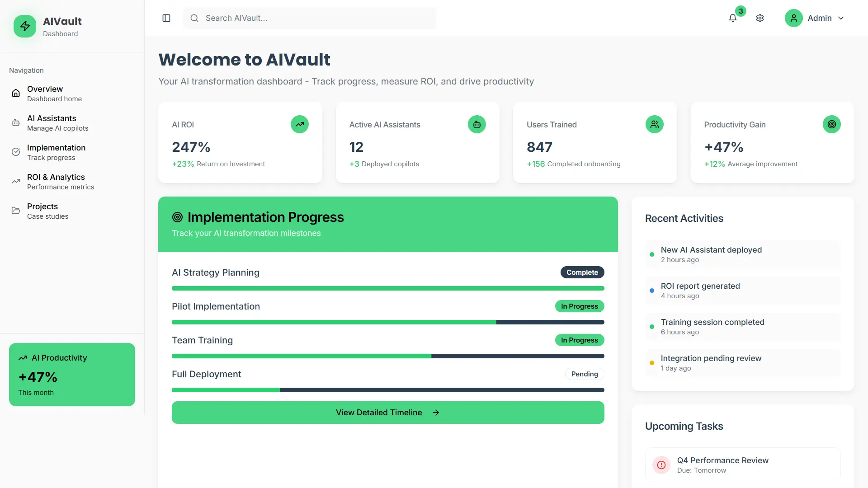Click the '+12% Average improvement' text
868x488 pixels.
pos(751,164)
